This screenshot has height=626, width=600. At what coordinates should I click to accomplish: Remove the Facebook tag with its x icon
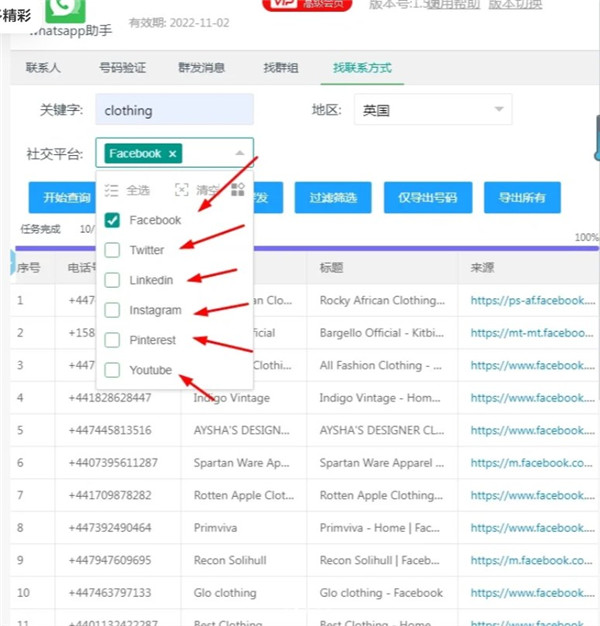pos(173,153)
